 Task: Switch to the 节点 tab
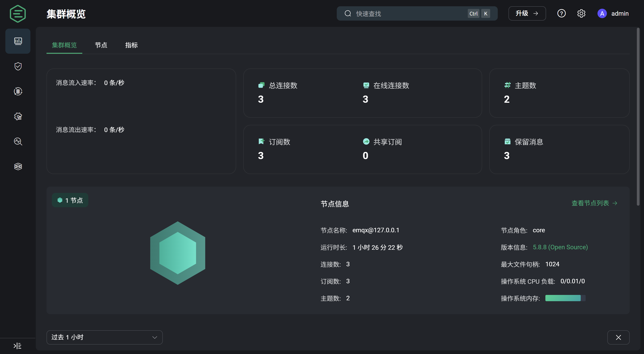tap(101, 45)
